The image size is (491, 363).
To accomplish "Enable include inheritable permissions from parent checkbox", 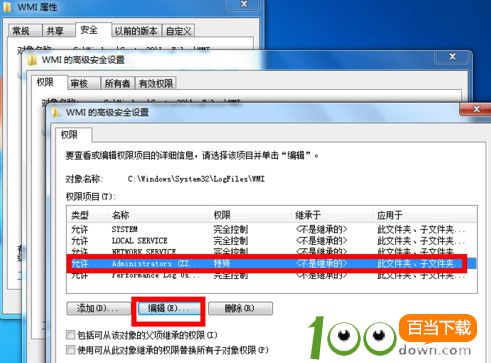I will [x=70, y=334].
